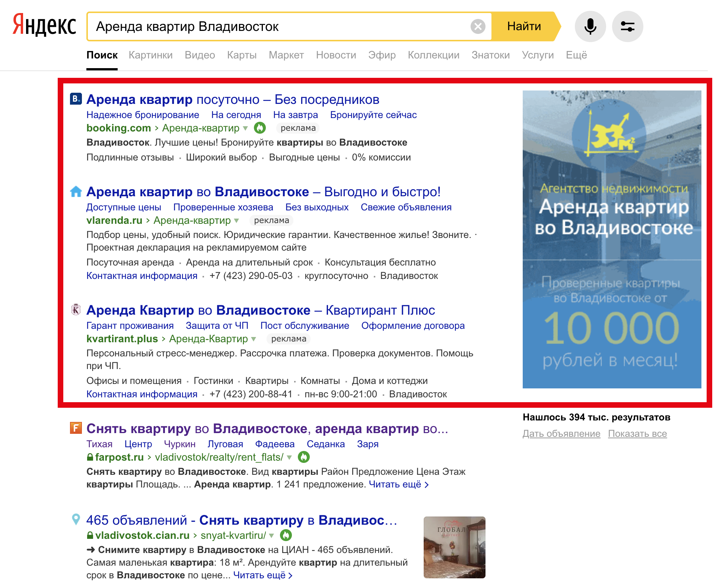This screenshot has width=726, height=588.
Task: Open Аренда квартир во Владивостоке – Выгодно и быстро!
Action: [x=264, y=192]
